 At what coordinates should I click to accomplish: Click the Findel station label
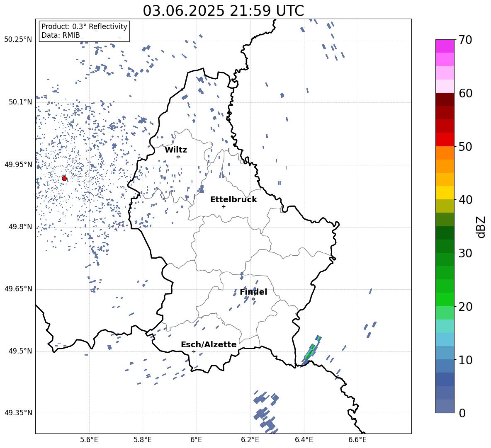coord(253,292)
